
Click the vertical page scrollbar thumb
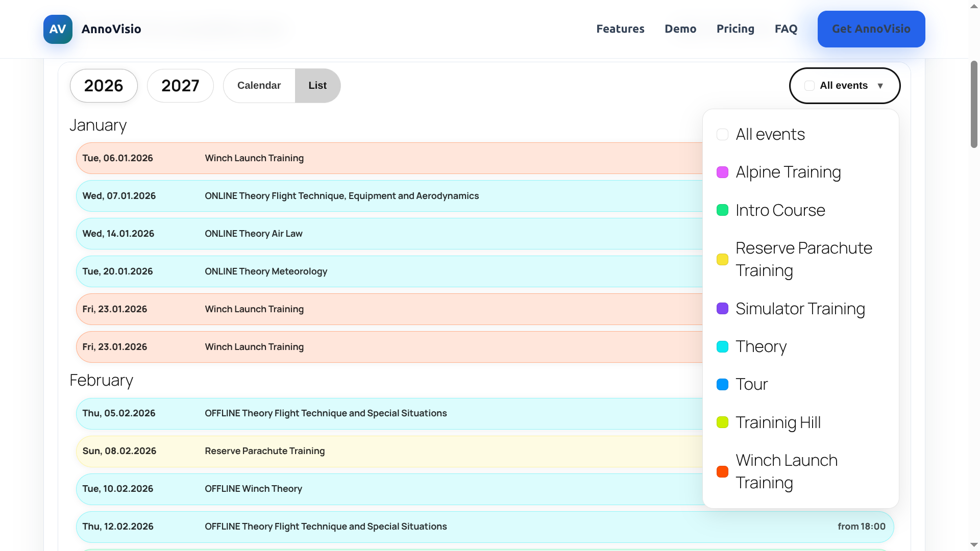pos(974,105)
